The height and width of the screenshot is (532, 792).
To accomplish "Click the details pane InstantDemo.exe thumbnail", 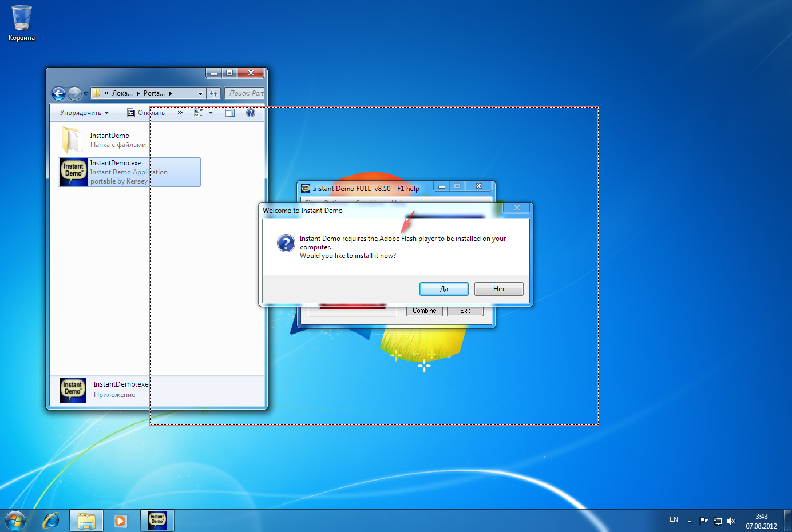I will 73,390.
